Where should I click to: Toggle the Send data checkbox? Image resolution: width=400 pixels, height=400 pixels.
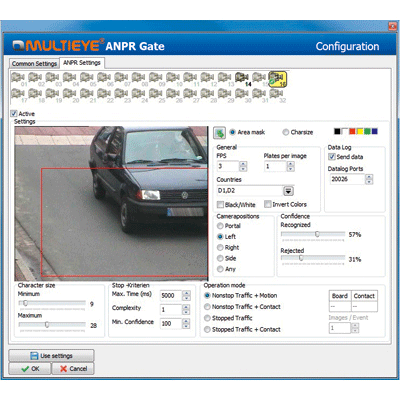tap(332, 157)
